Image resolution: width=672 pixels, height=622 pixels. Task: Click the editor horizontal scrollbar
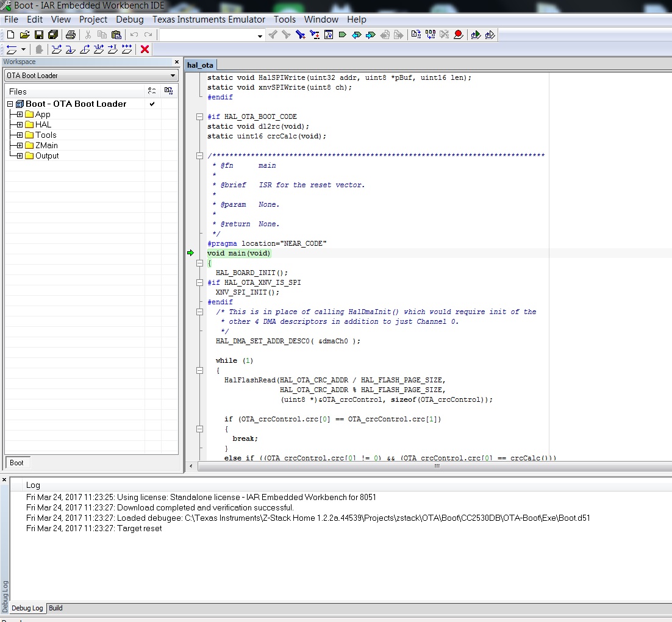(x=436, y=466)
